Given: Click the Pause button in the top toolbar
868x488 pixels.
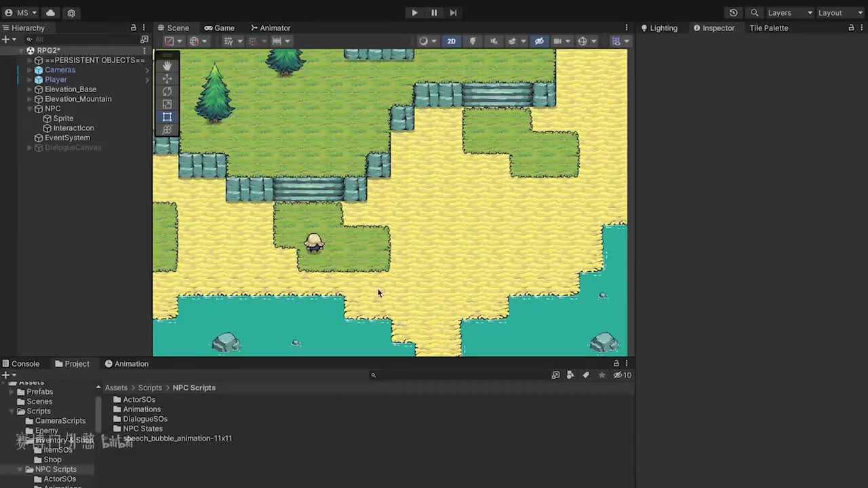Looking at the screenshot, I should (x=434, y=12).
